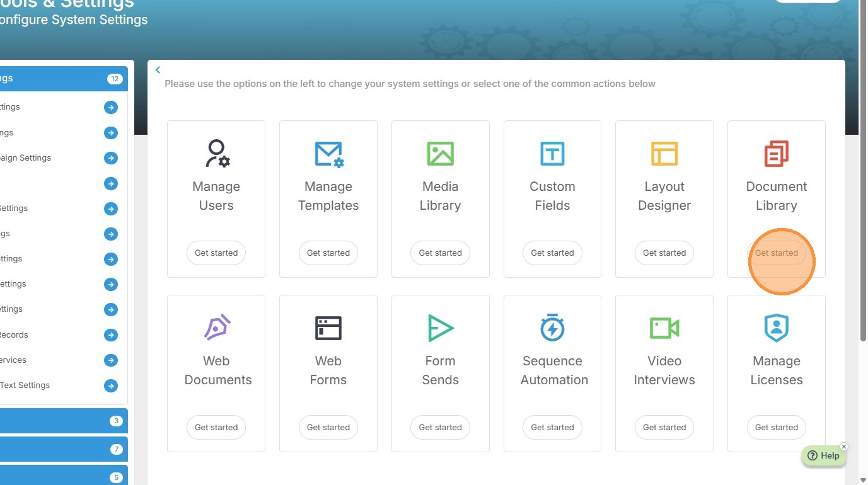Image resolution: width=868 pixels, height=485 pixels.
Task: Collapse the sidebar using the back chevron
Action: [x=158, y=70]
